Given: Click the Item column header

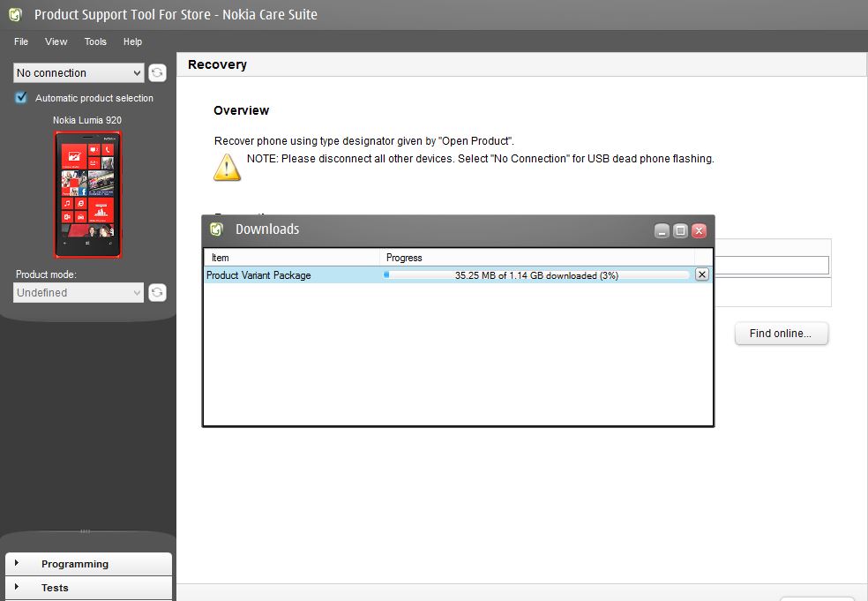Looking at the screenshot, I should tap(292, 258).
